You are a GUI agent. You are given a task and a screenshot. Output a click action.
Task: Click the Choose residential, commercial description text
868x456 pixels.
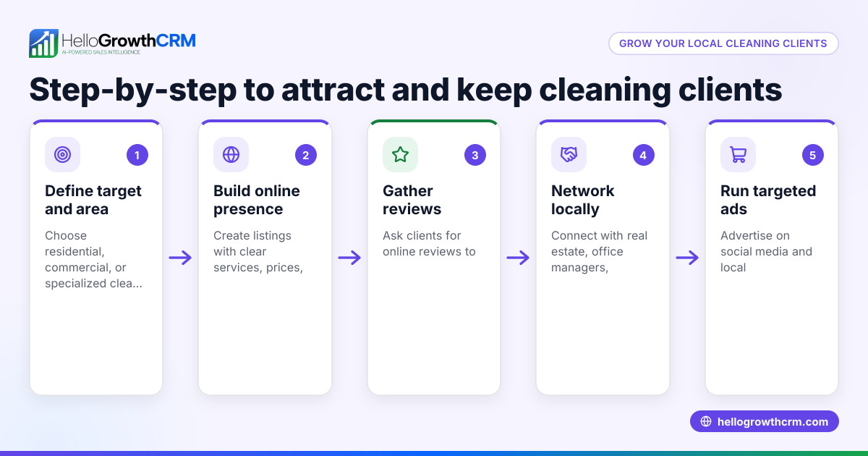[x=93, y=260]
